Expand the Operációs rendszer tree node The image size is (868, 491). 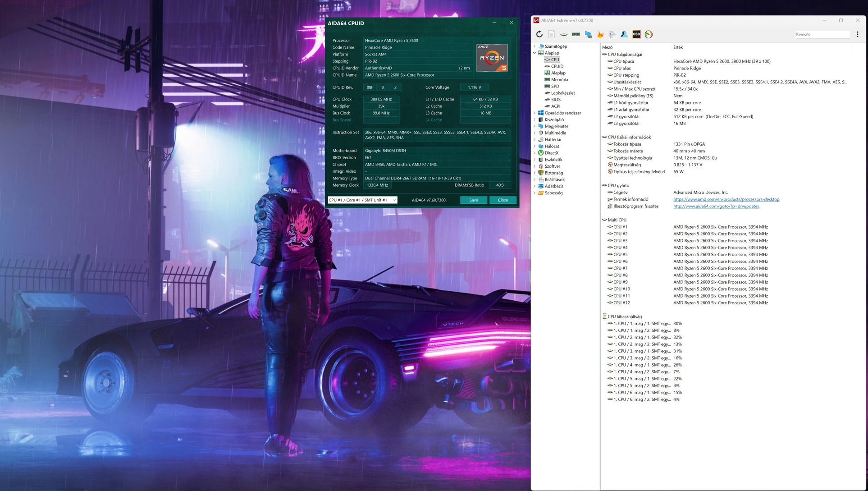tap(535, 113)
